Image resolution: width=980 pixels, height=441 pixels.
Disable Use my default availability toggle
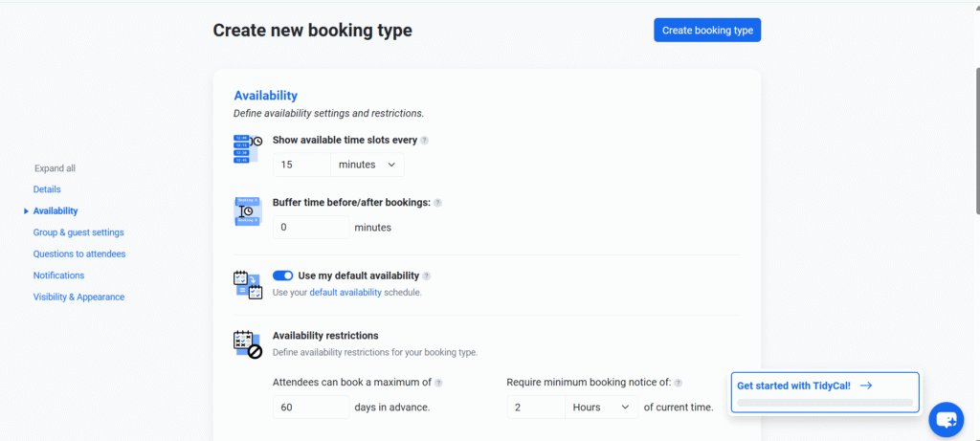(x=282, y=276)
